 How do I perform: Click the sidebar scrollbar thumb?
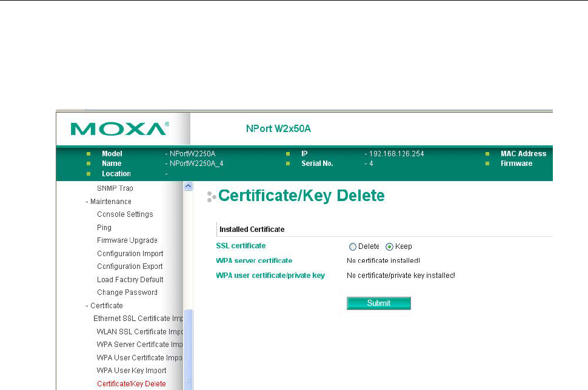(189, 349)
